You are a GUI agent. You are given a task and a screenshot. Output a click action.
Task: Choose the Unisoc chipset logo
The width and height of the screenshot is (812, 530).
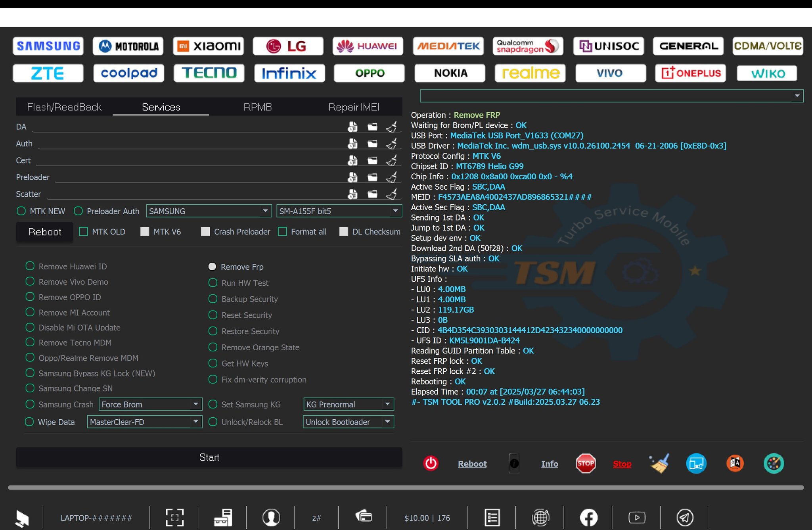[x=609, y=46]
